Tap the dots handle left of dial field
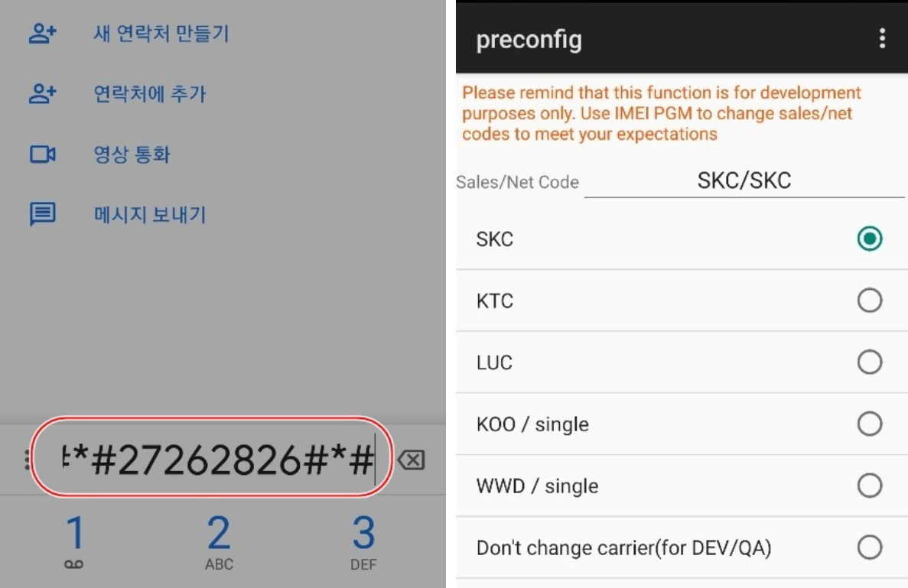 (27, 460)
